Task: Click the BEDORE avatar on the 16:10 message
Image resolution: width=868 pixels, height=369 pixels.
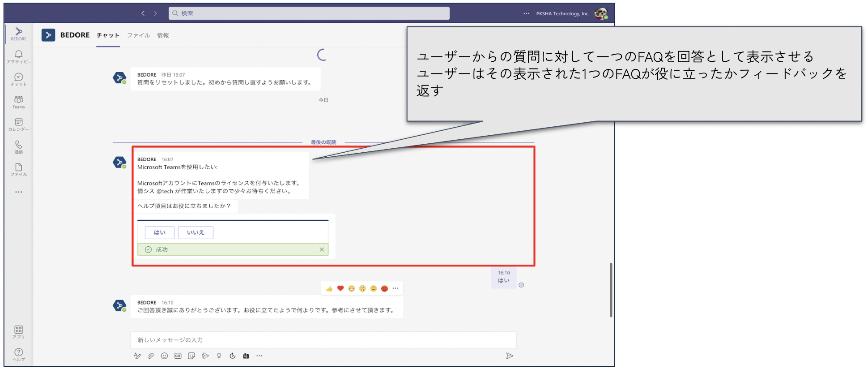Action: tap(119, 306)
